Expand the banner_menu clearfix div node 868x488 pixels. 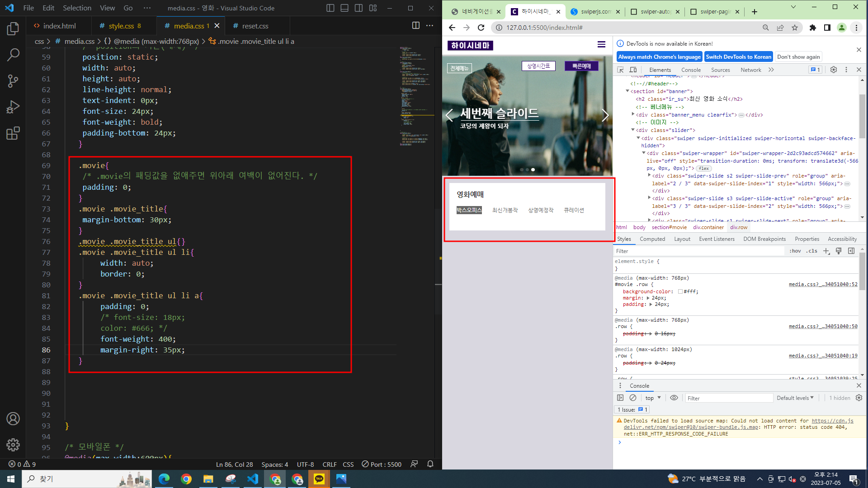[x=633, y=114]
